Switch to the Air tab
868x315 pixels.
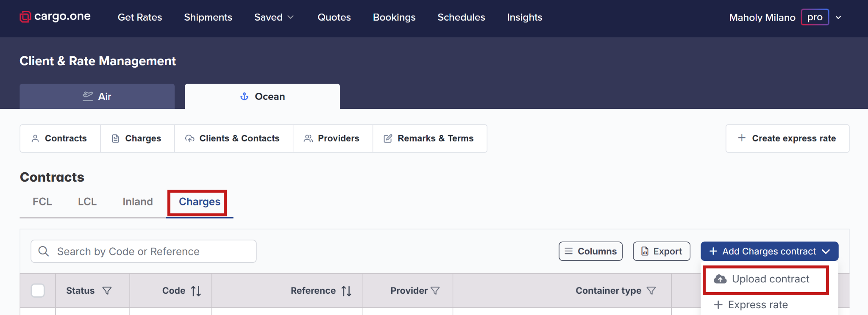point(97,96)
